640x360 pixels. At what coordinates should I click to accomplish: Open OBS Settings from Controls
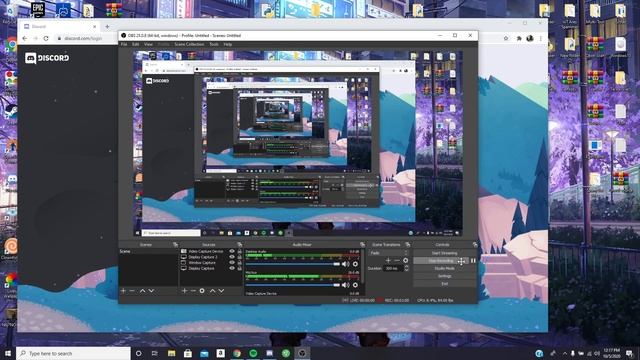point(444,276)
